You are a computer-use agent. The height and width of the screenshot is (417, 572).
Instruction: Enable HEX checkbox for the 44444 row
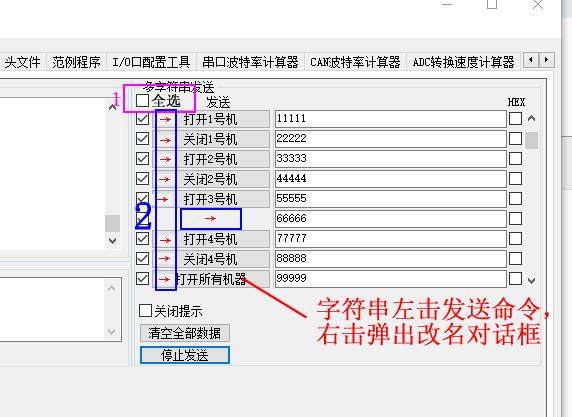pos(515,179)
